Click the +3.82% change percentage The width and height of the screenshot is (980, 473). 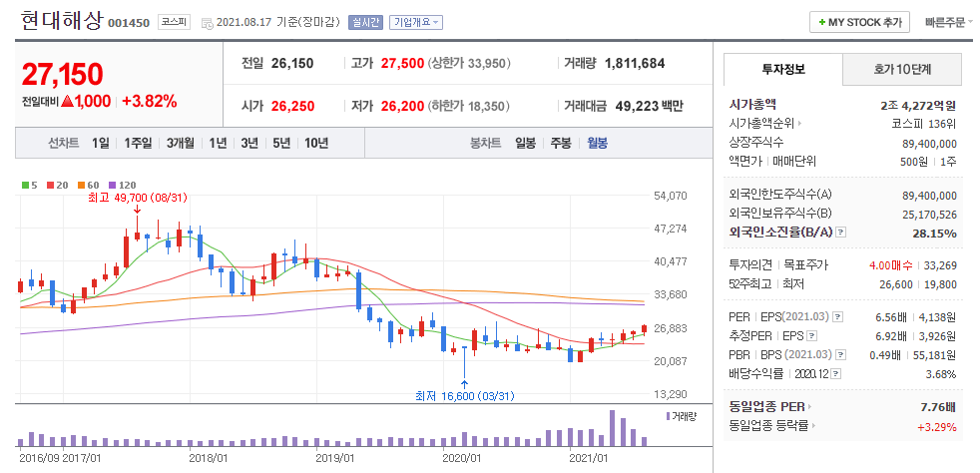[x=150, y=101]
